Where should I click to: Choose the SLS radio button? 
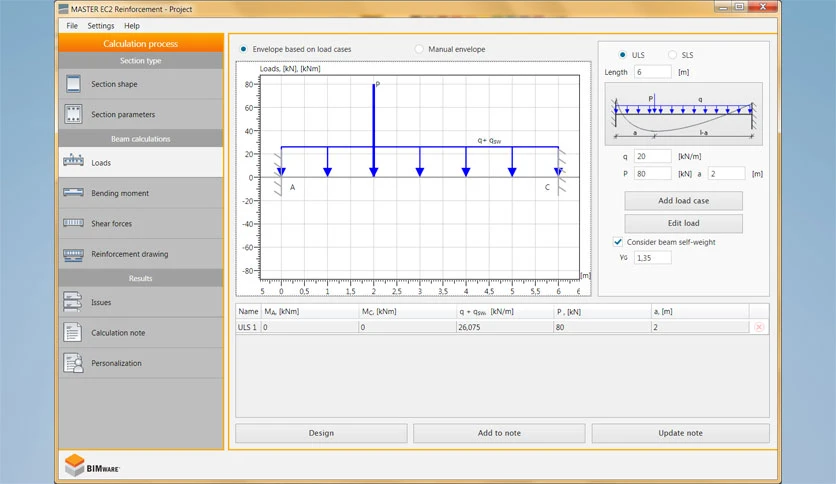(672, 54)
